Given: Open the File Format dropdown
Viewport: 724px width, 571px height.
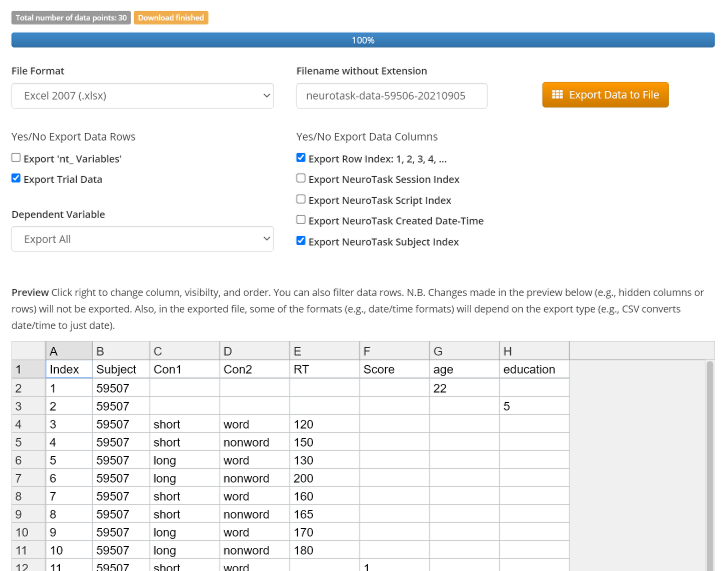Looking at the screenshot, I should 142,95.
